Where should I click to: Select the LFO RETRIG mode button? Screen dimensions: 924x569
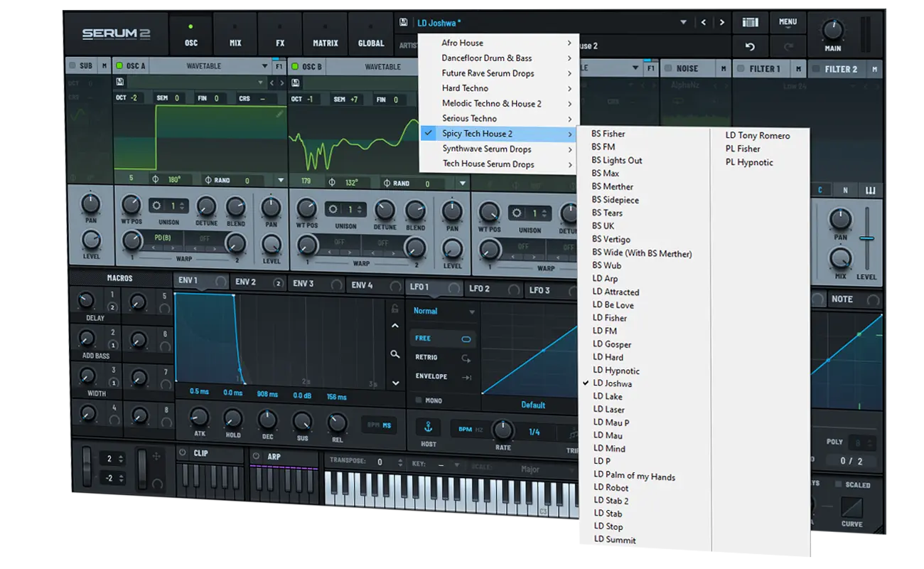444,358
